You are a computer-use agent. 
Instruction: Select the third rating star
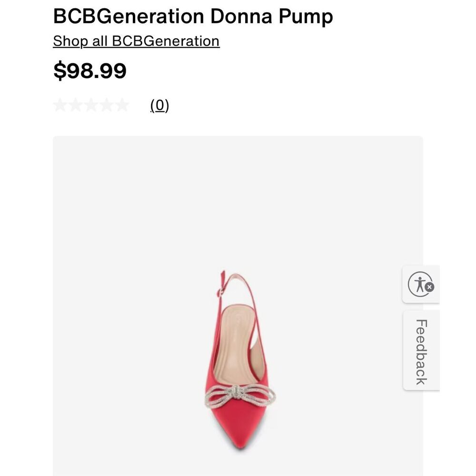[x=92, y=106]
